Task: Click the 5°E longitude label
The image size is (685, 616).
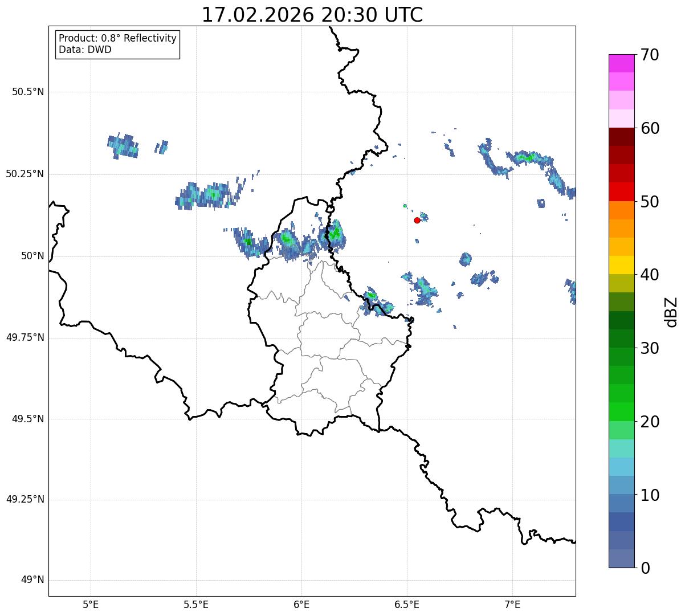Action: coord(91,604)
